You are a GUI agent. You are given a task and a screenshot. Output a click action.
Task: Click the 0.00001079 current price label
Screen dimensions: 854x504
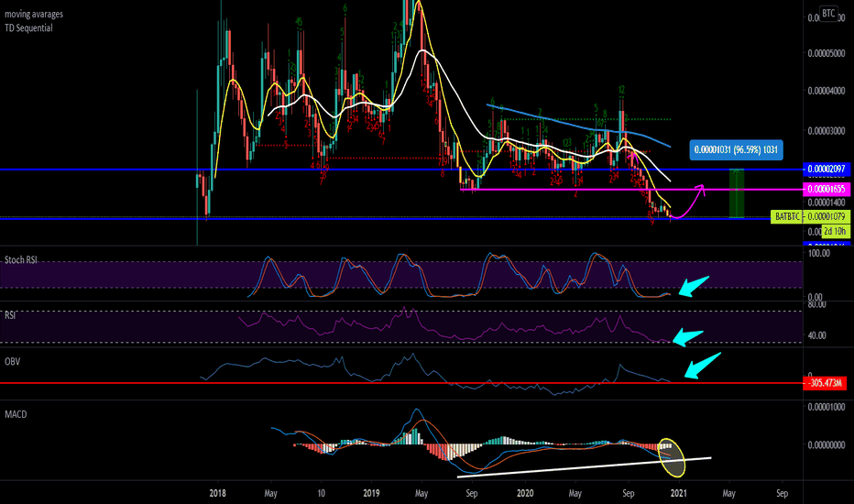pyautogui.click(x=827, y=217)
